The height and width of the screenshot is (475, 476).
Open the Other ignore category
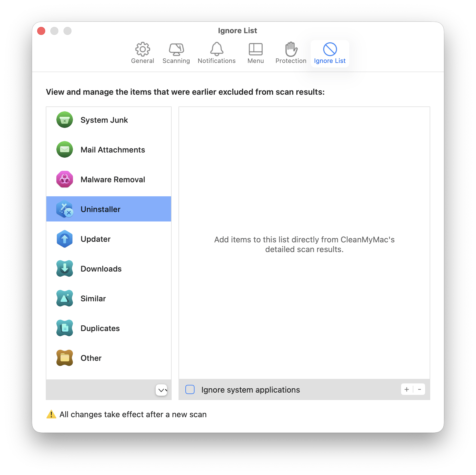point(64,358)
